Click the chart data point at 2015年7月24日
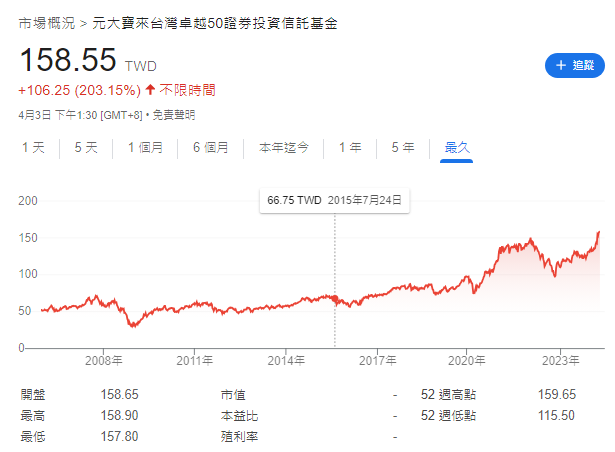Viewport: 615px width, 452px height. (x=335, y=299)
